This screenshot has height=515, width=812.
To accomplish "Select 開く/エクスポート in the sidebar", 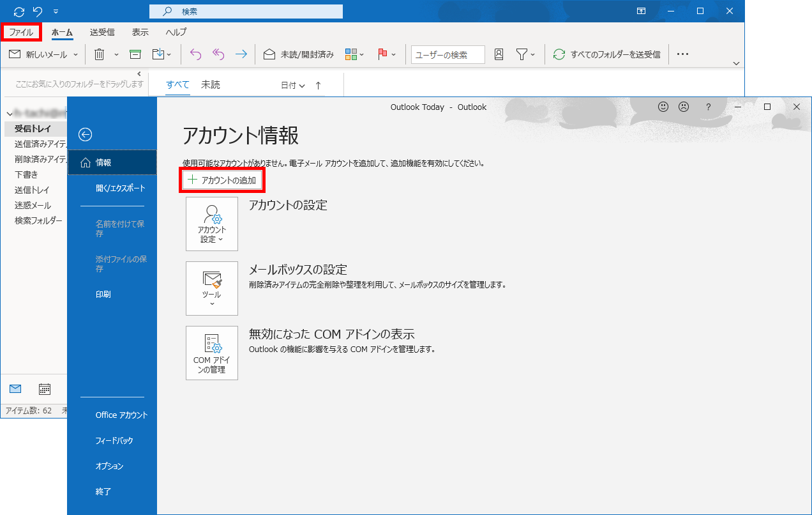I will pos(120,188).
